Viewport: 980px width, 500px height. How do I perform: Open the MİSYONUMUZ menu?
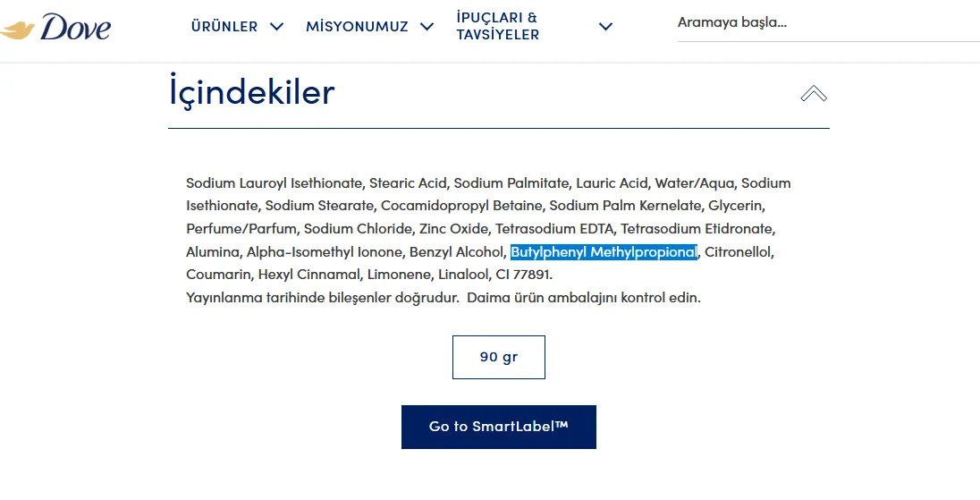(357, 27)
